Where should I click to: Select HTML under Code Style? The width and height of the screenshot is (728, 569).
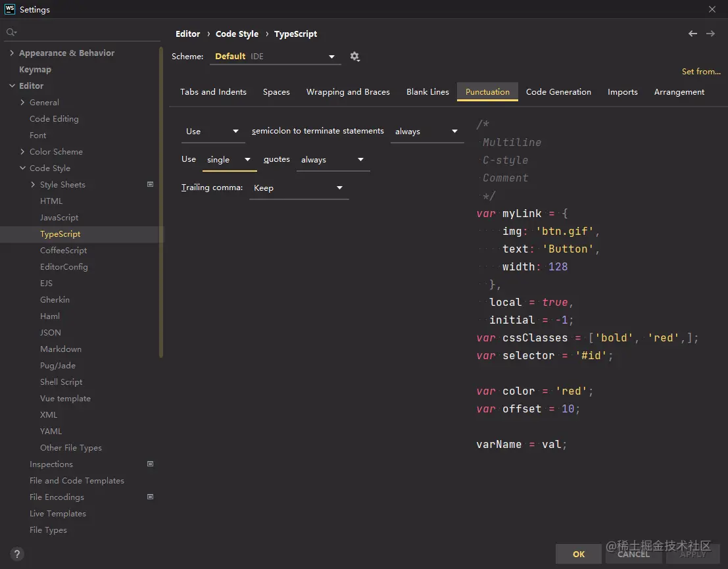[51, 201]
